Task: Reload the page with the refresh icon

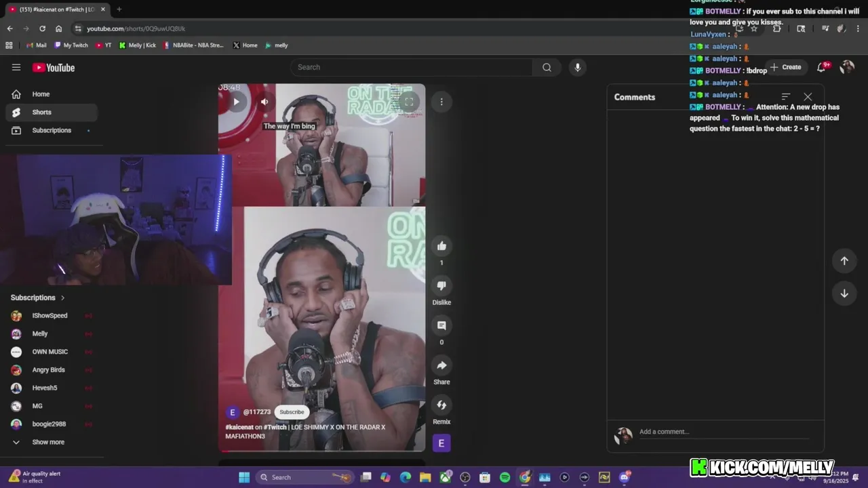Action: (x=42, y=28)
